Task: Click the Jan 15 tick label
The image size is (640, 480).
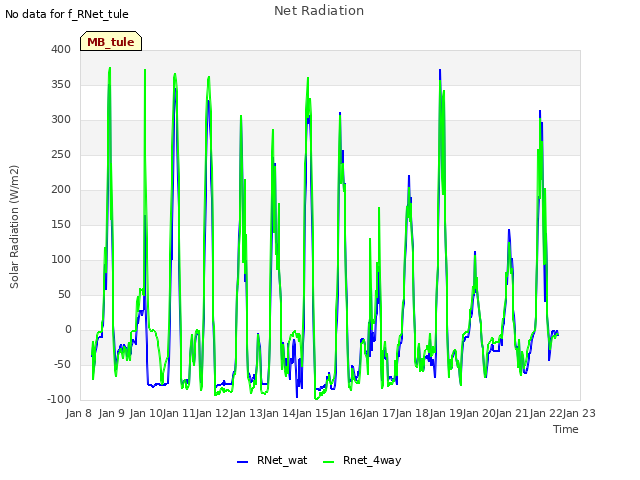Action: [313, 413]
